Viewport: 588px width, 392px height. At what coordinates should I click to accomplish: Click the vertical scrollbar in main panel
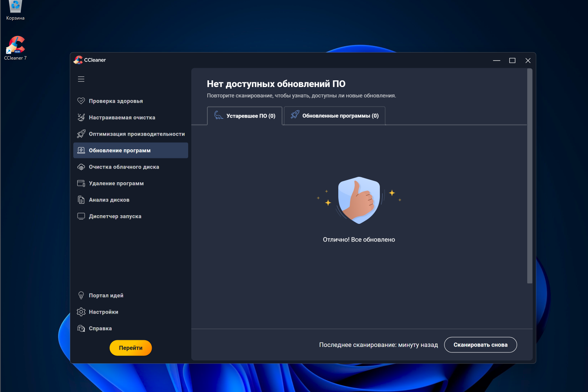[530, 176]
